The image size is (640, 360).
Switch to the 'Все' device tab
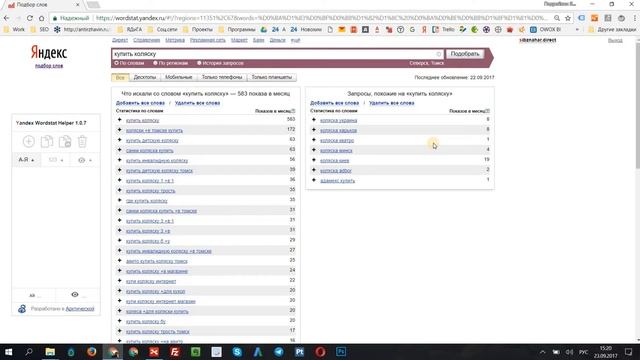pyautogui.click(x=120, y=77)
